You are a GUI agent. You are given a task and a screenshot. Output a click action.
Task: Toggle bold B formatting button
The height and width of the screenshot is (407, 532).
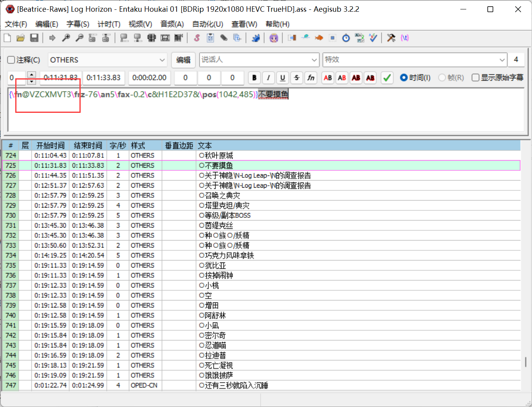254,78
